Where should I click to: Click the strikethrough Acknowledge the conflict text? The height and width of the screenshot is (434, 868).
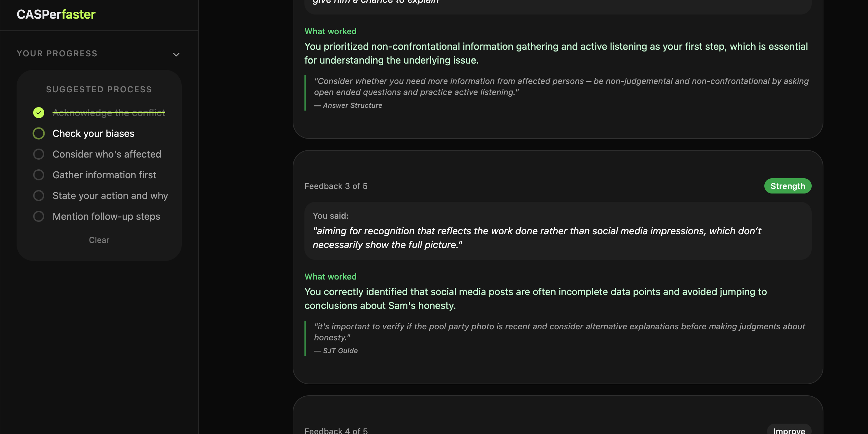(x=108, y=113)
